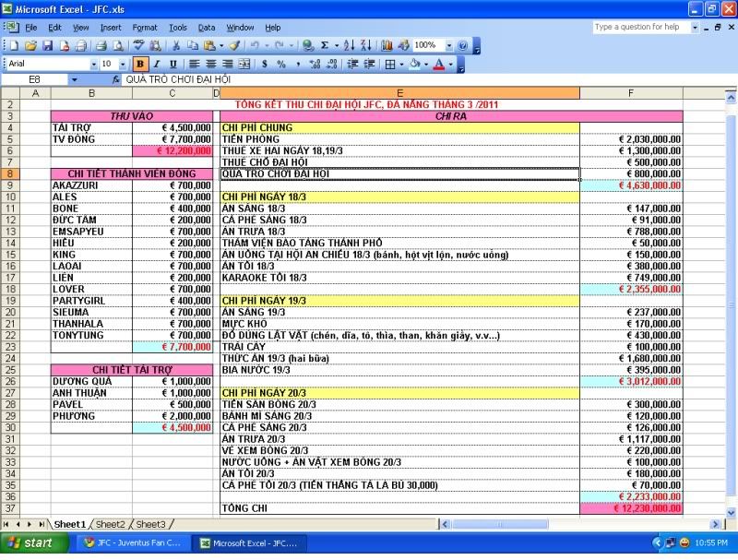
Task: Open the Chart Wizard icon
Action: pos(387,45)
